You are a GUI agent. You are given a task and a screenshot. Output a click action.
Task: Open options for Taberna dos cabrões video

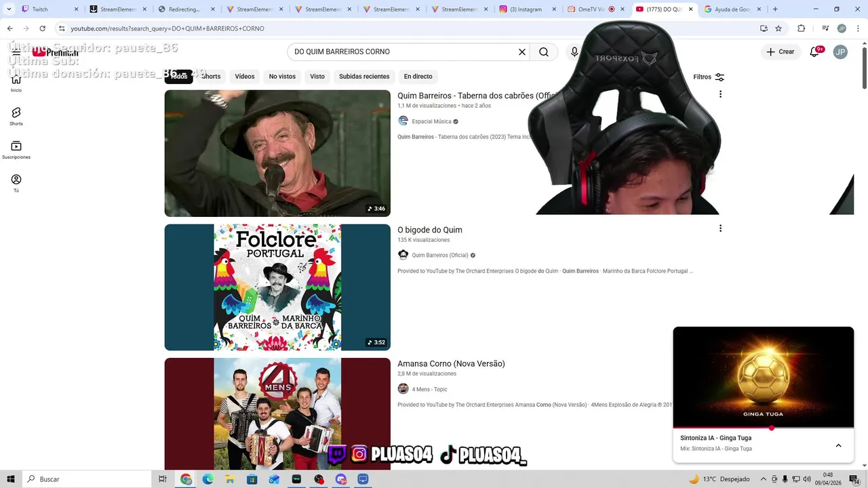pyautogui.click(x=720, y=94)
